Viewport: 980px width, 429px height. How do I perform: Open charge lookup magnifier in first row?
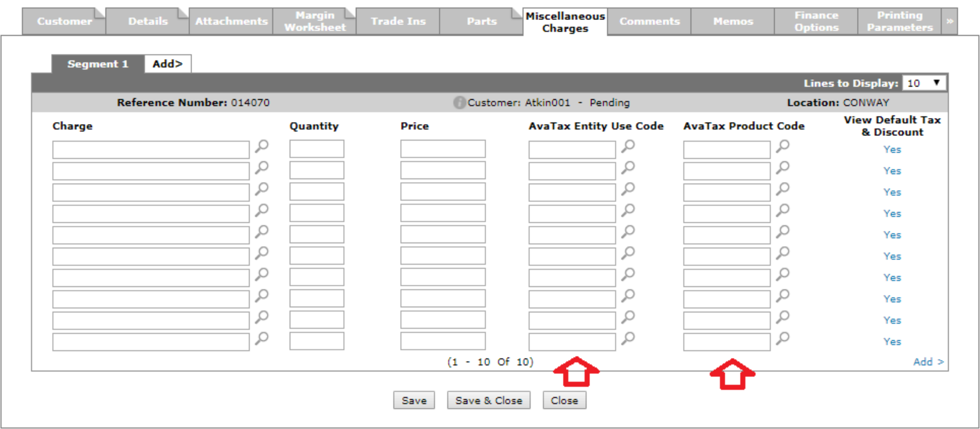[x=262, y=147]
